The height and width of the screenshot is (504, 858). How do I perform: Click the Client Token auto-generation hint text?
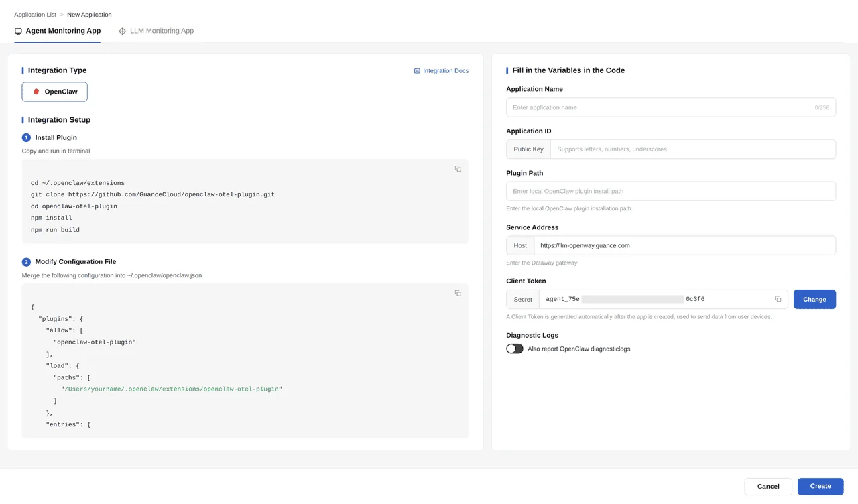pos(639,317)
